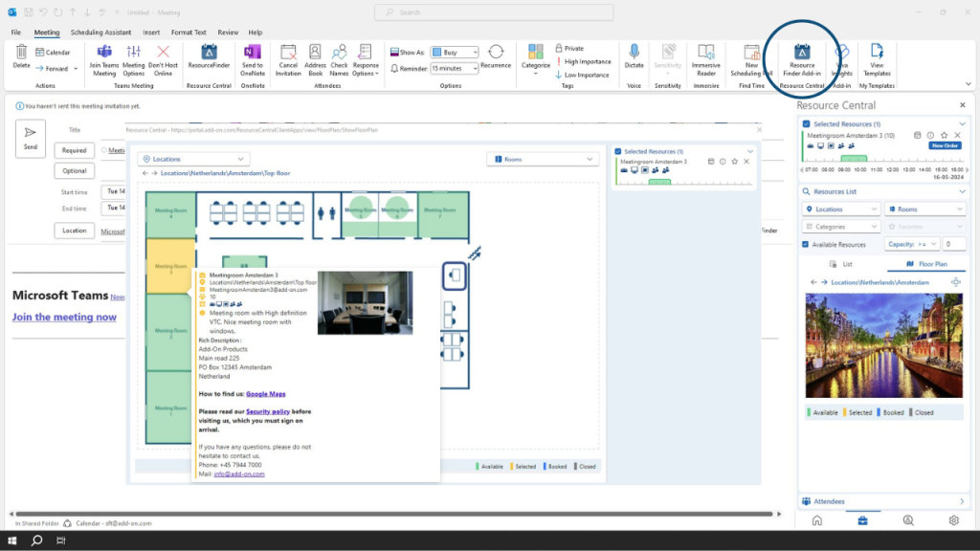Toggle Selected Resources checkbox in floor plan window
This screenshot has width=980, height=551.
[x=617, y=151]
